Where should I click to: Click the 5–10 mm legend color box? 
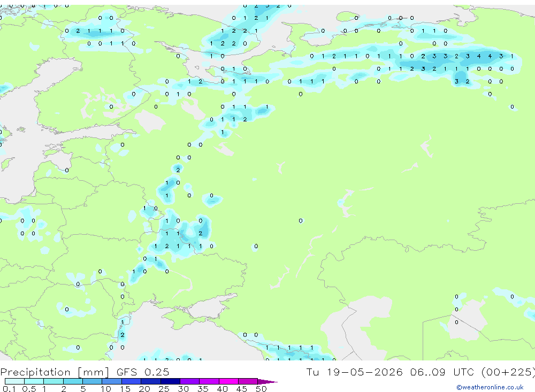93,381
